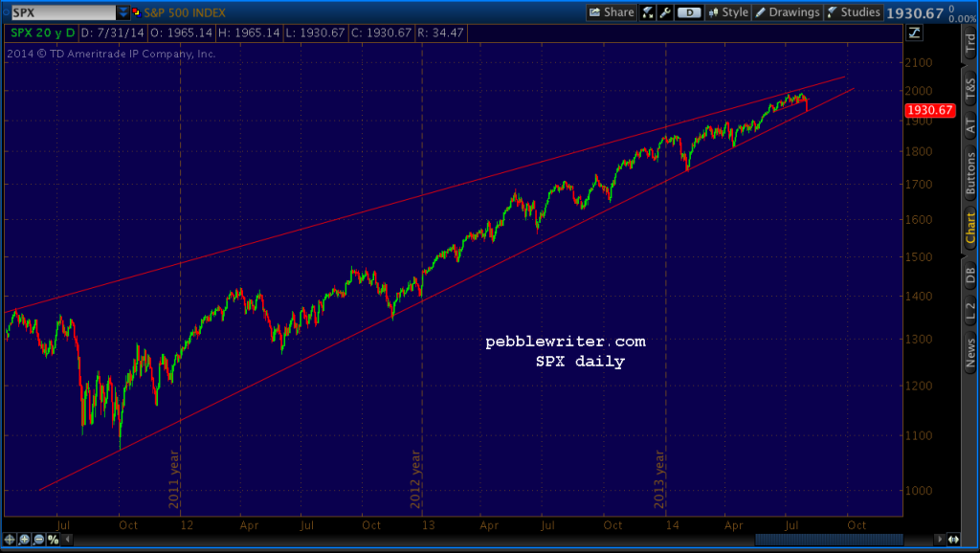
Task: Open the L2 side tab
Action: tap(970, 311)
